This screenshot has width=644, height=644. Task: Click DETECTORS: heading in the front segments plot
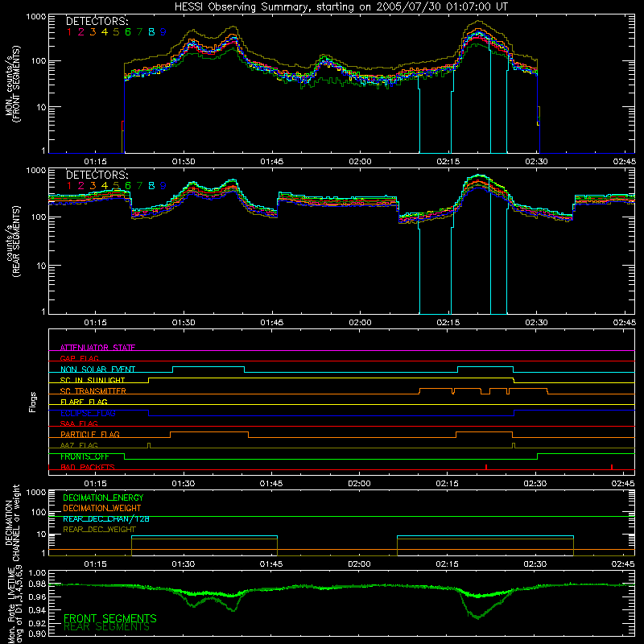[x=97, y=21]
